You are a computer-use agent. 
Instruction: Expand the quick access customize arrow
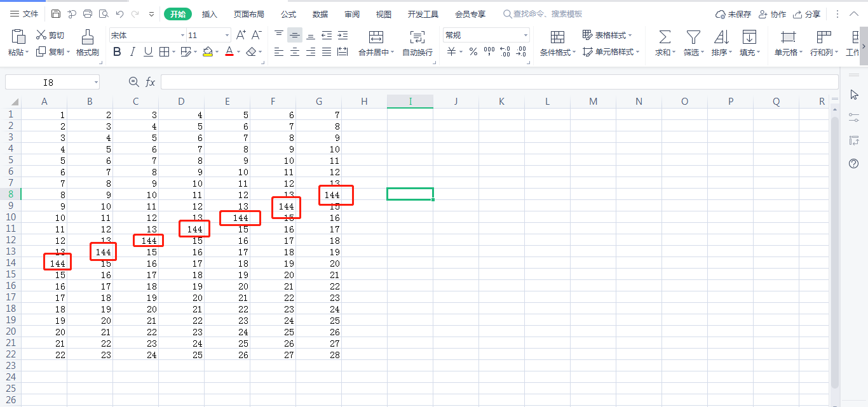(x=151, y=14)
